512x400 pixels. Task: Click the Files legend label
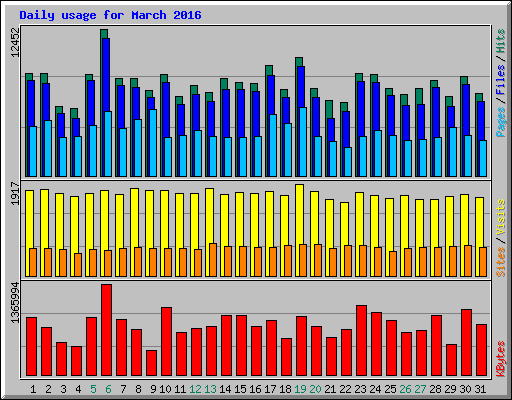(501, 80)
